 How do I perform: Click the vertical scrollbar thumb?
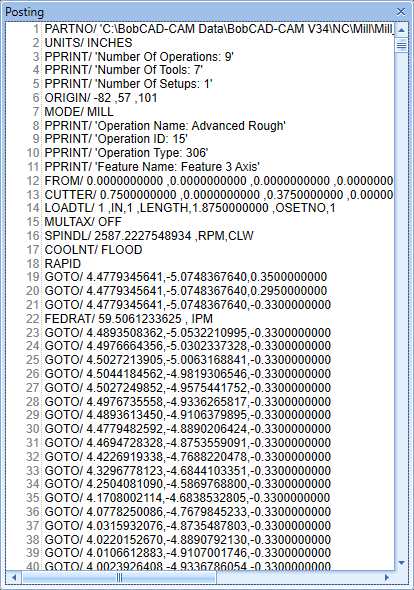coord(401,45)
